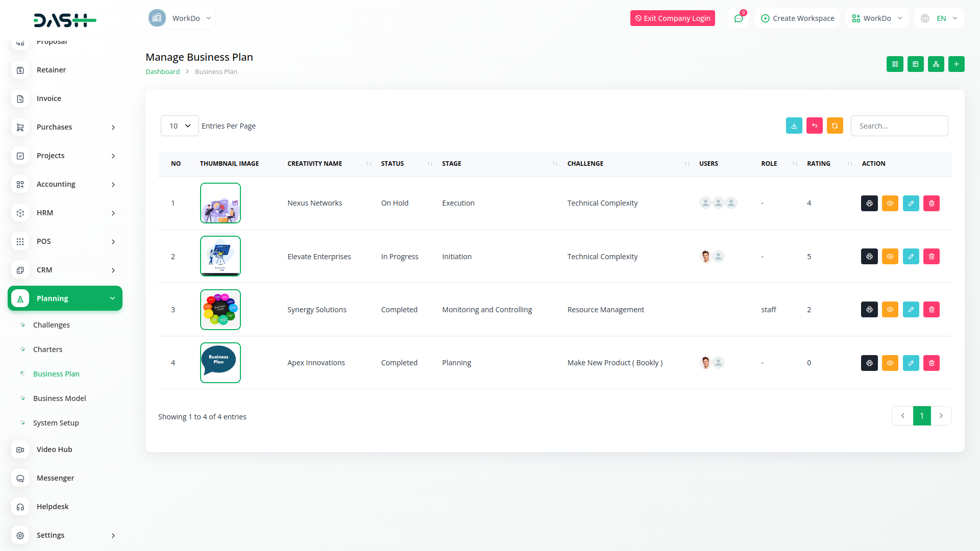Click the Search input field
This screenshot has height=551, width=980.
pyautogui.click(x=899, y=126)
